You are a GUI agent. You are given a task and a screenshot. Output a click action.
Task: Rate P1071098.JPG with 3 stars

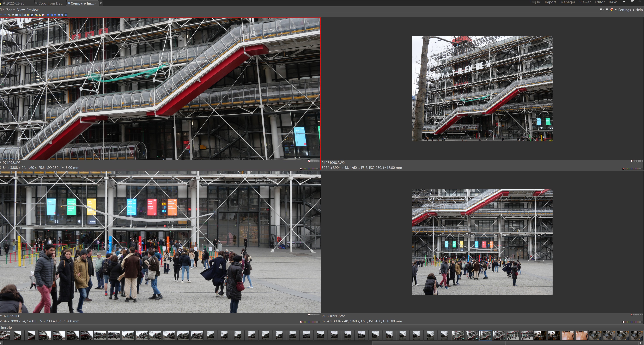point(315,161)
